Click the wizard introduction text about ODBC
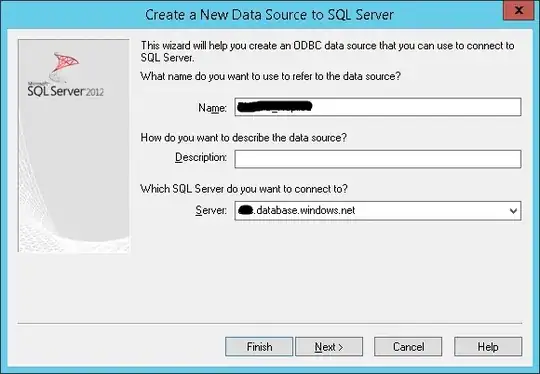 tap(327, 52)
